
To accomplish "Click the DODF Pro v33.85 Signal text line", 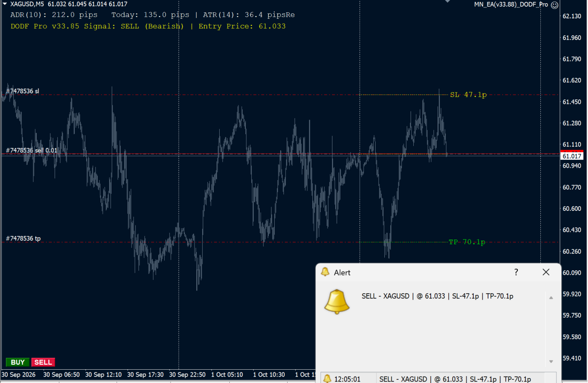I will point(148,26).
